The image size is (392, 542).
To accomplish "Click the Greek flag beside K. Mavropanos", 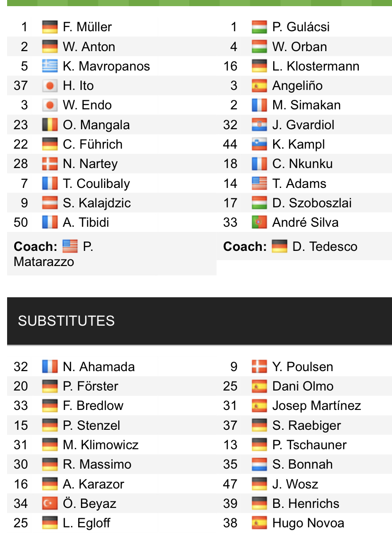I will point(50,66).
